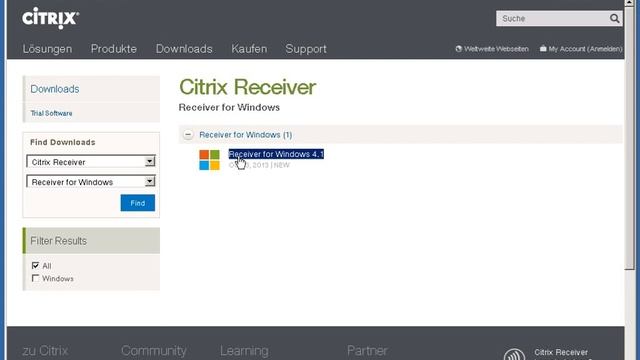Click the Find Downloads heading
The image size is (640, 360).
63,142
